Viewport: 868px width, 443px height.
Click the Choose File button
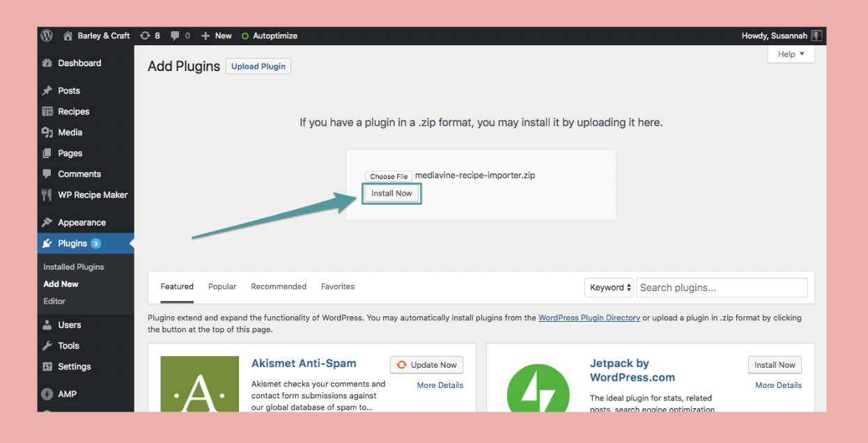(x=389, y=176)
